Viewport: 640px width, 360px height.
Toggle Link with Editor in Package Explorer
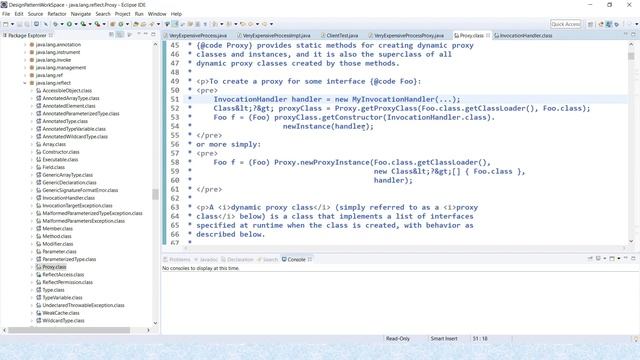(x=120, y=35)
